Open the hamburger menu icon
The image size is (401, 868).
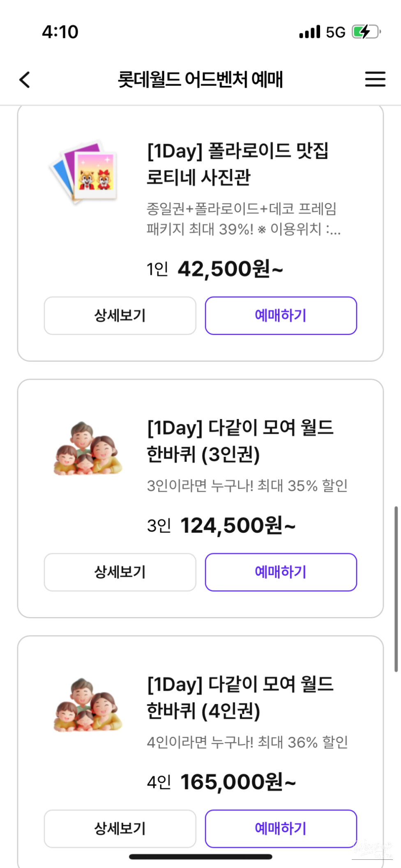(375, 79)
